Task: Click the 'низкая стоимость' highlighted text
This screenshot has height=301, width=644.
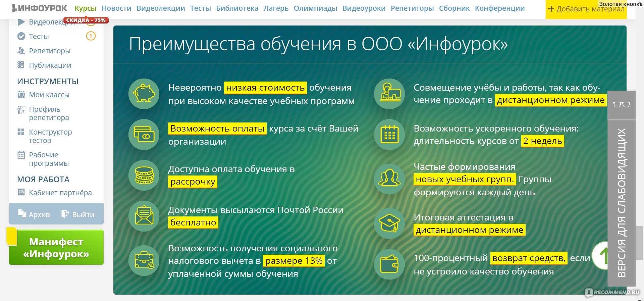Action: [x=265, y=88]
